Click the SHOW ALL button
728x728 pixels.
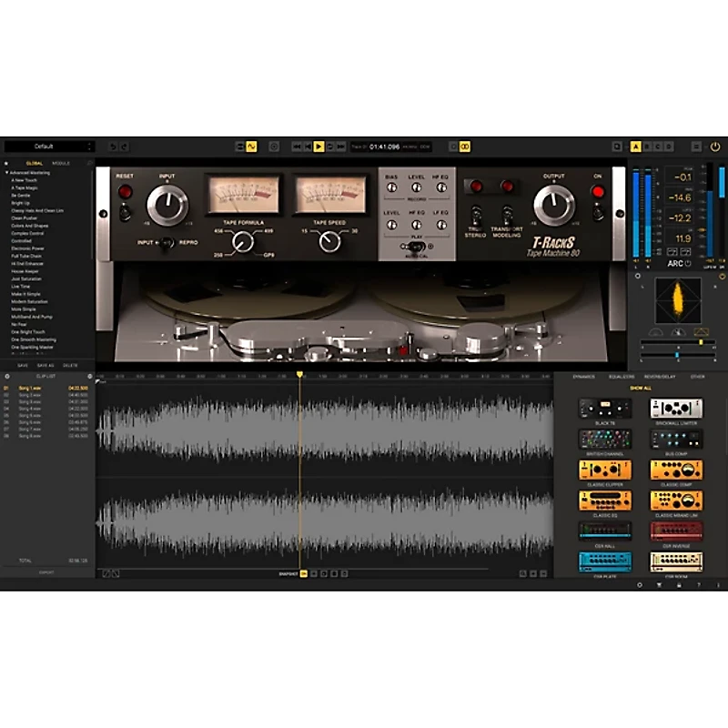(641, 388)
